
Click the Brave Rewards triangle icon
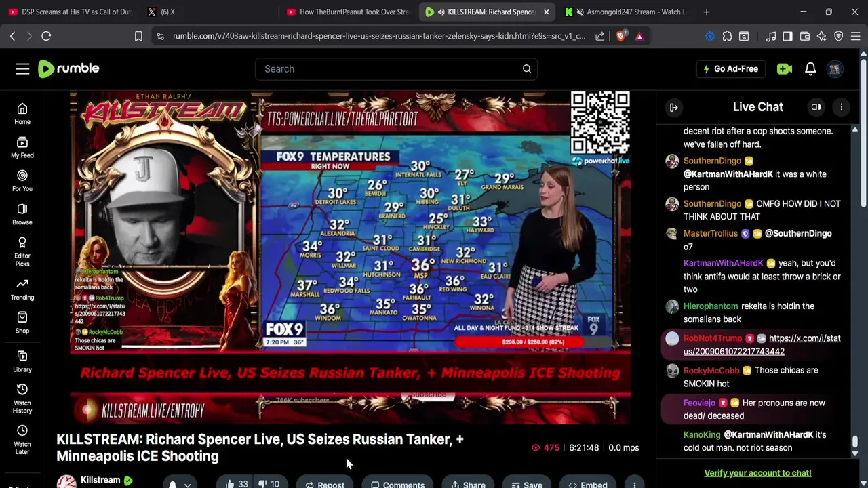[x=639, y=36]
